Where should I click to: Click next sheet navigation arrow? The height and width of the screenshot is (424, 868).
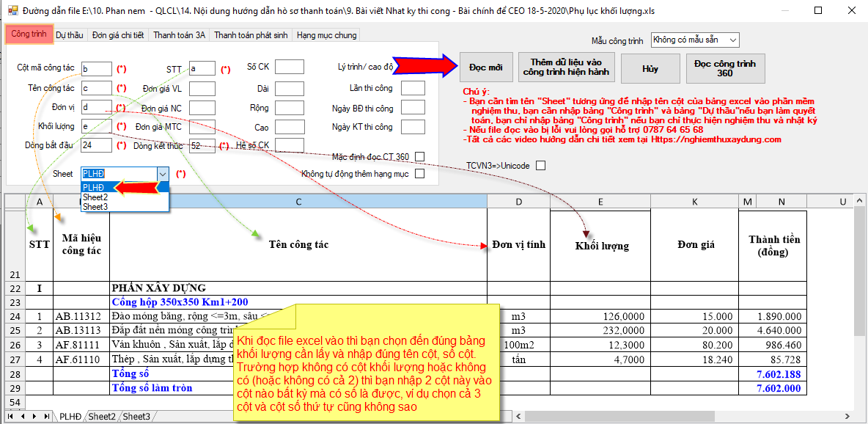(35, 417)
